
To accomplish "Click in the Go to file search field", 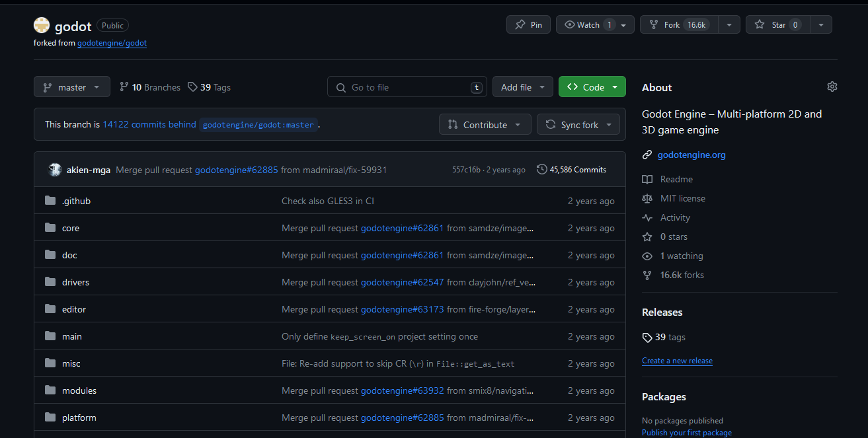I will point(407,87).
